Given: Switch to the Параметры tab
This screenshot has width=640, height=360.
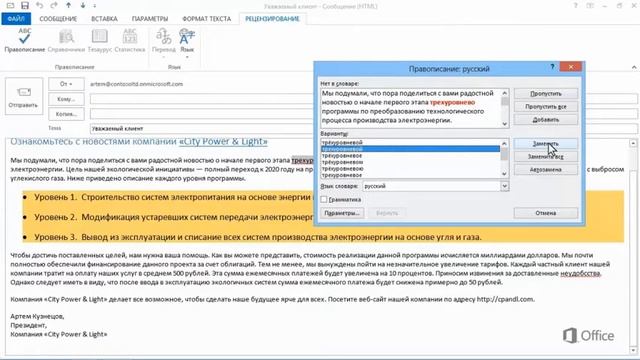Looking at the screenshot, I should [x=150, y=19].
